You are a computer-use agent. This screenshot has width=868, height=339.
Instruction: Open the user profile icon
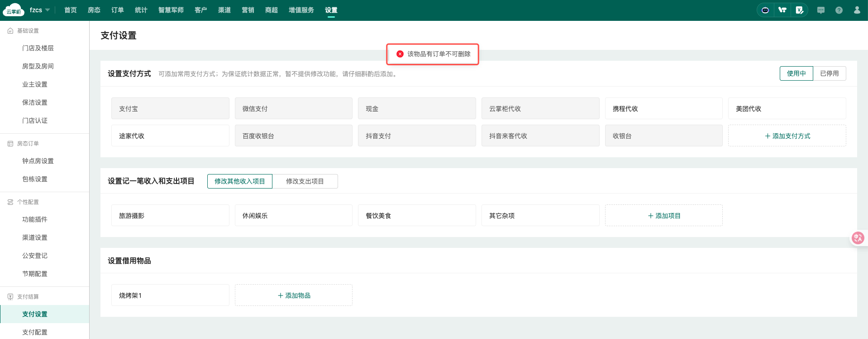click(857, 10)
